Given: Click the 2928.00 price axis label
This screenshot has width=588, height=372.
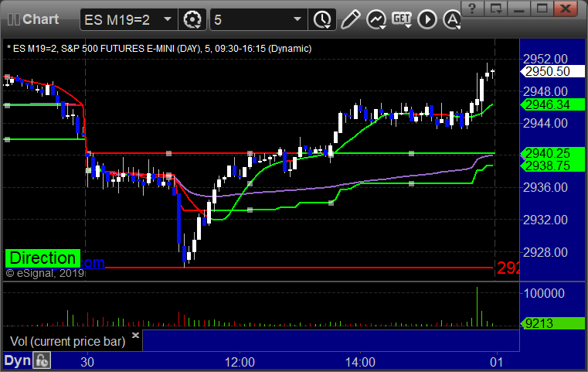Looking at the screenshot, I should pos(546,252).
